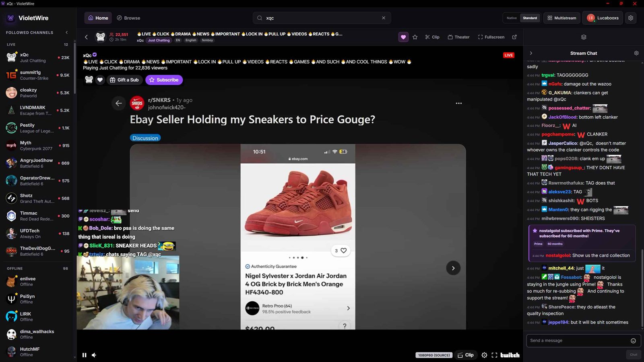Open the emote picker smiley icon

[x=633, y=341]
